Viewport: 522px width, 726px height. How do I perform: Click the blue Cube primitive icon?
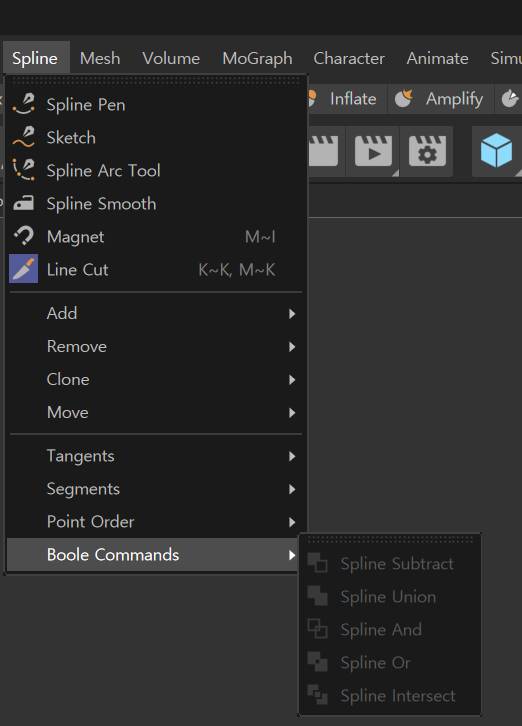coord(496,150)
